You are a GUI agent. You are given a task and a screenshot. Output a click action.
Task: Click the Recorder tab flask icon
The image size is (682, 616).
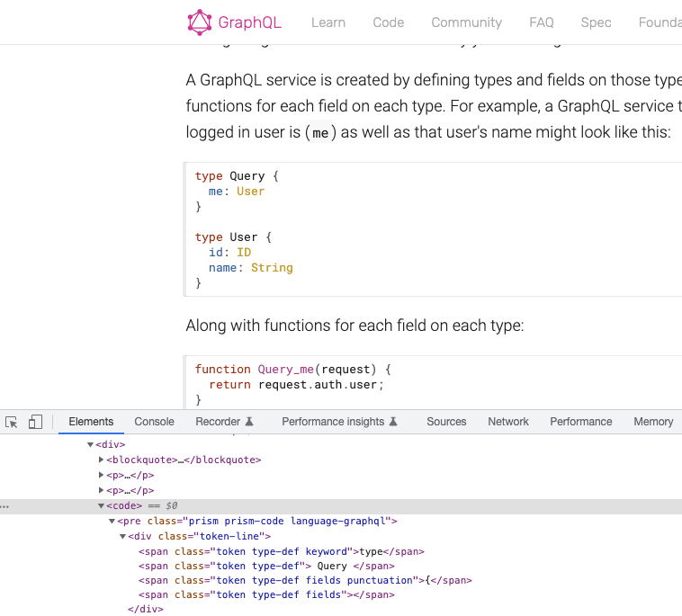click(249, 421)
